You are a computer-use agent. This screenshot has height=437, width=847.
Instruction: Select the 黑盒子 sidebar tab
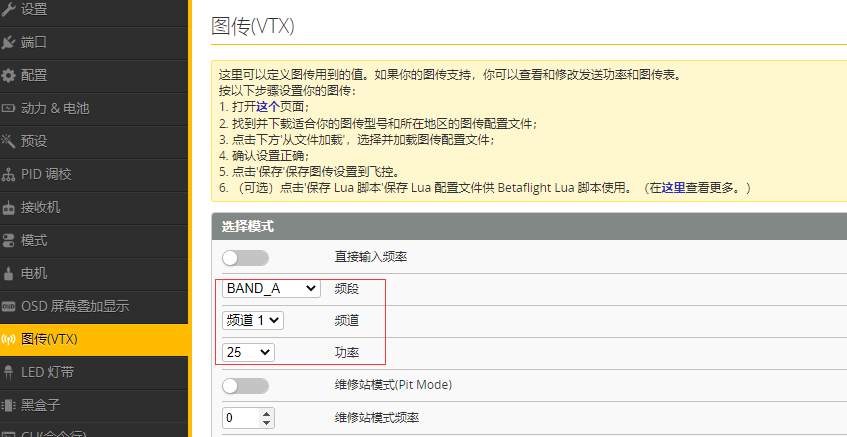coord(41,405)
